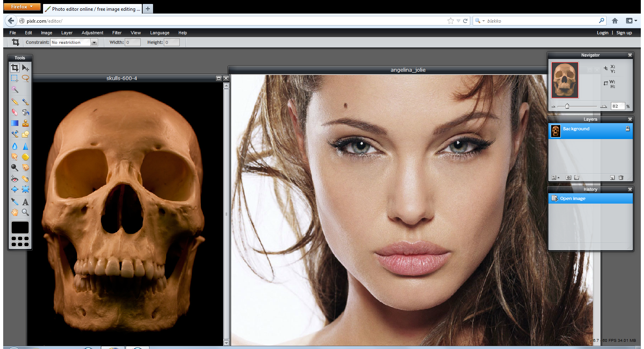The height and width of the screenshot is (349, 644).
Task: Select the Color Replace tool
Action: 15,134
